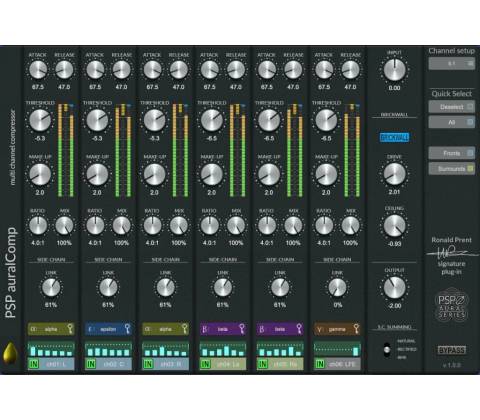The image size is (480, 420).
Task: Click the version label v 1.0.0
Action: point(452,365)
